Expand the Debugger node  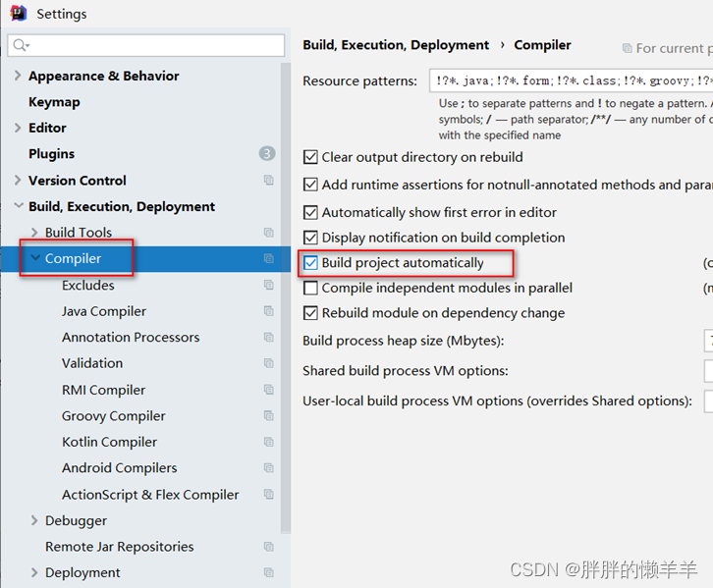(34, 520)
